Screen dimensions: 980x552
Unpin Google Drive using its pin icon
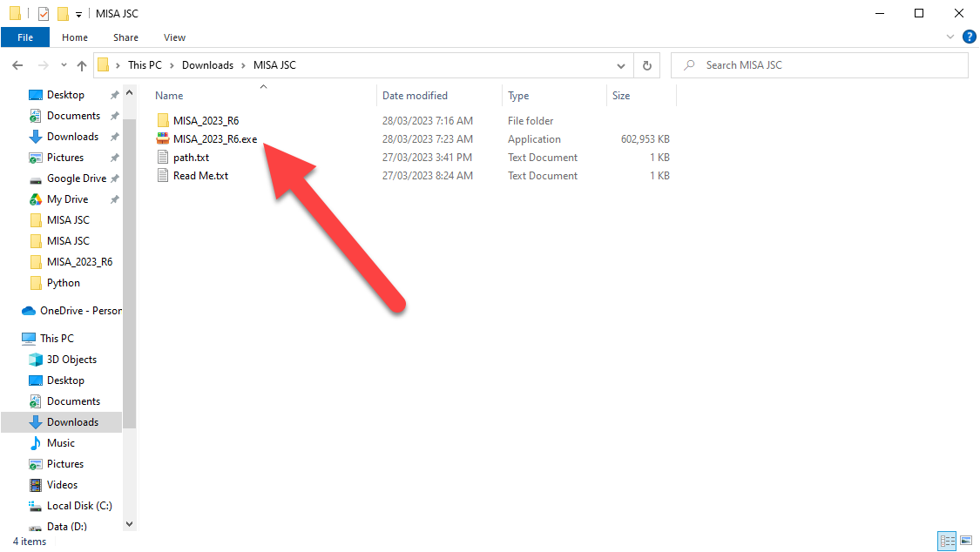[x=114, y=178]
